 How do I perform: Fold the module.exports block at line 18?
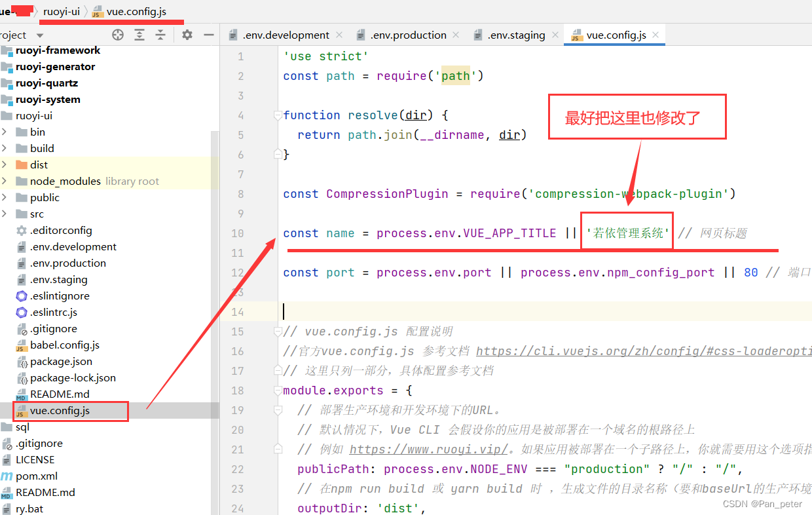[278, 390]
